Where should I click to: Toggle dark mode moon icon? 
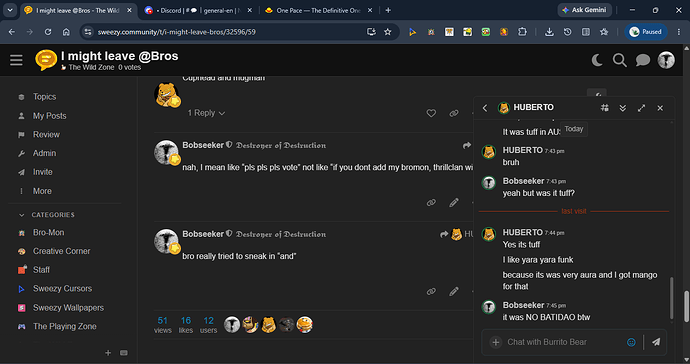pyautogui.click(x=597, y=60)
